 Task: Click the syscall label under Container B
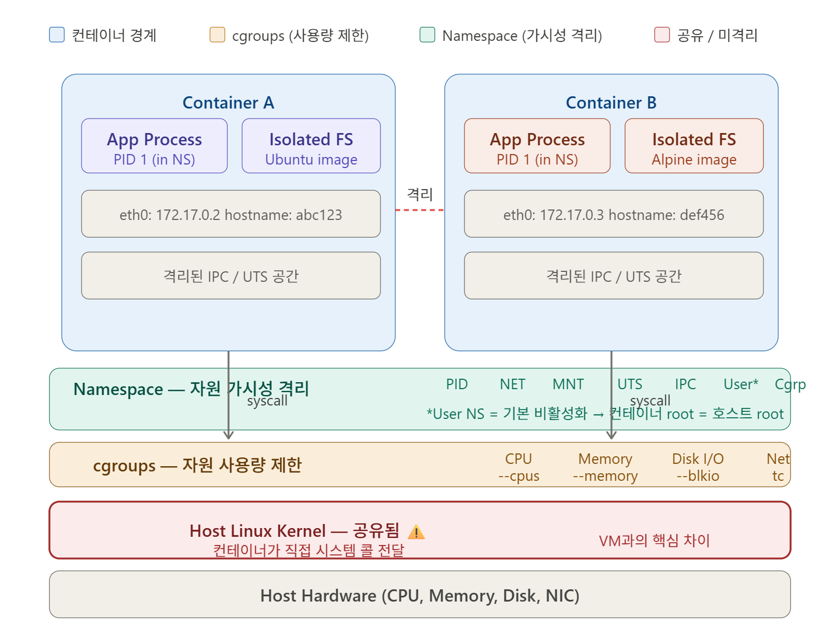tap(650, 401)
